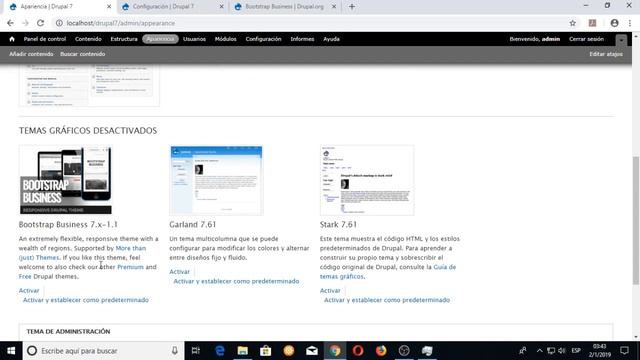Open Mail app from the taskbar
Image resolution: width=640 pixels, height=360 pixels.
tap(312, 351)
